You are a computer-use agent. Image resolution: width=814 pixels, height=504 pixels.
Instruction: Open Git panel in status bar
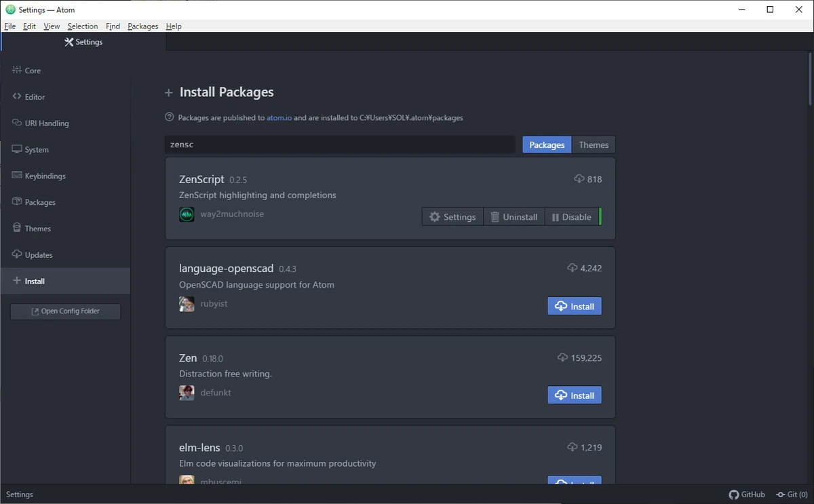pyautogui.click(x=792, y=495)
